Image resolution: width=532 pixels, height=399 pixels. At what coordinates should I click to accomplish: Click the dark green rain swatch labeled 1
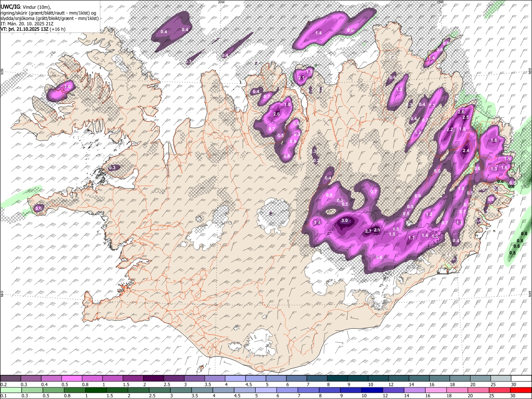click(x=96, y=390)
